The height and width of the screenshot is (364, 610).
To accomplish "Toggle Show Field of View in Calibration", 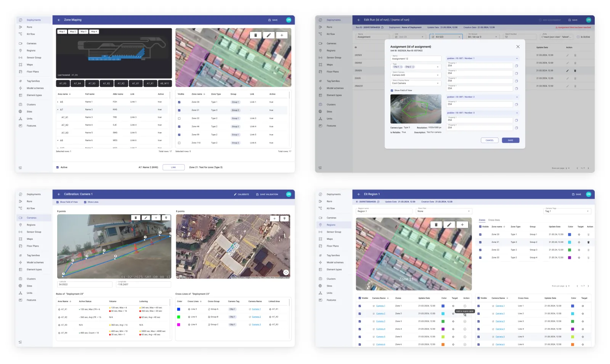I will (58, 202).
